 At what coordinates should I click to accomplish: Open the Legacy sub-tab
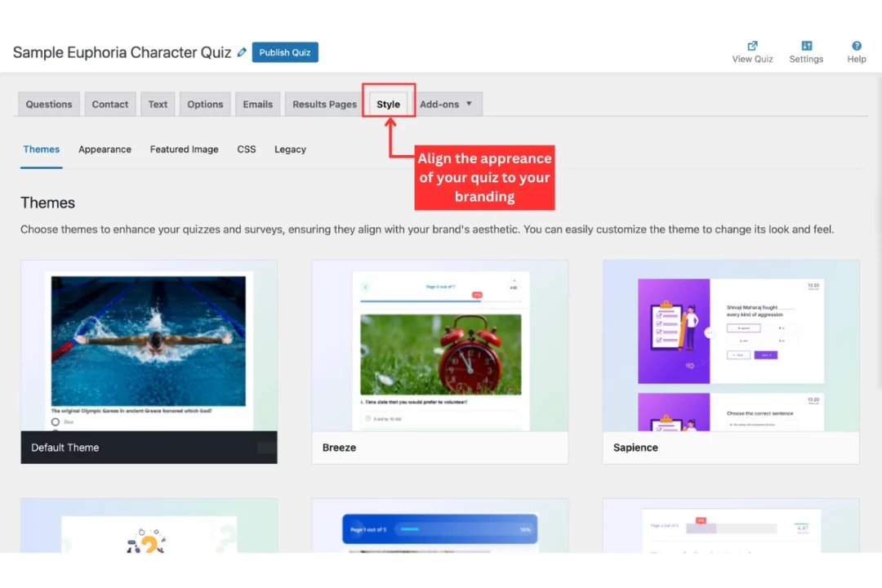[290, 149]
